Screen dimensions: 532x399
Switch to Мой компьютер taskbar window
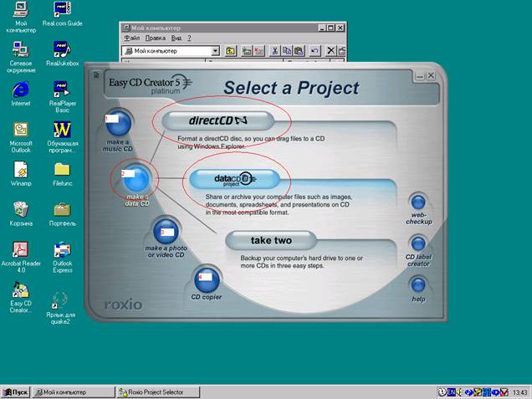[73, 391]
